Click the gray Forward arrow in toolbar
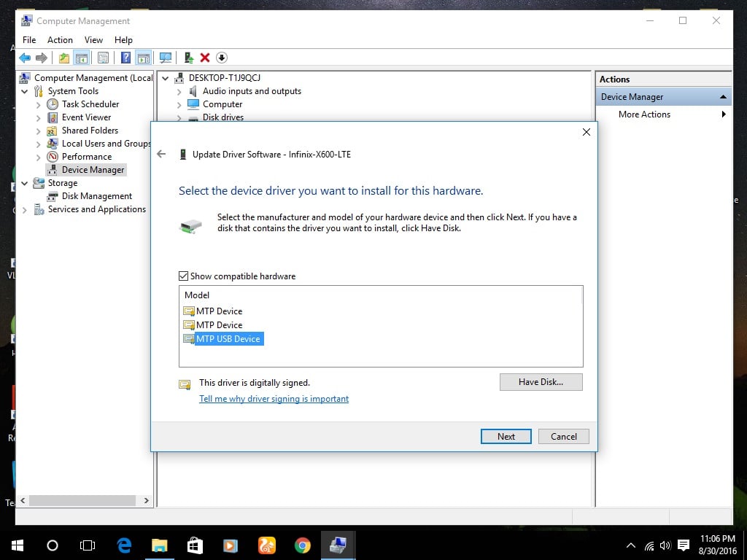The height and width of the screenshot is (560, 747). click(42, 58)
